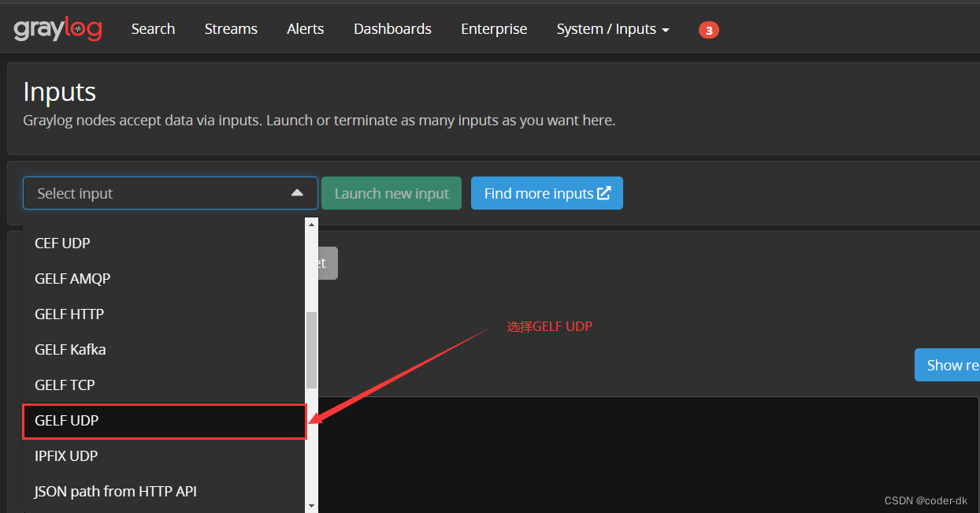Viewport: 980px width, 513px height.
Task: Click the dropdown list scrollbar down arrow
Action: coord(311,505)
